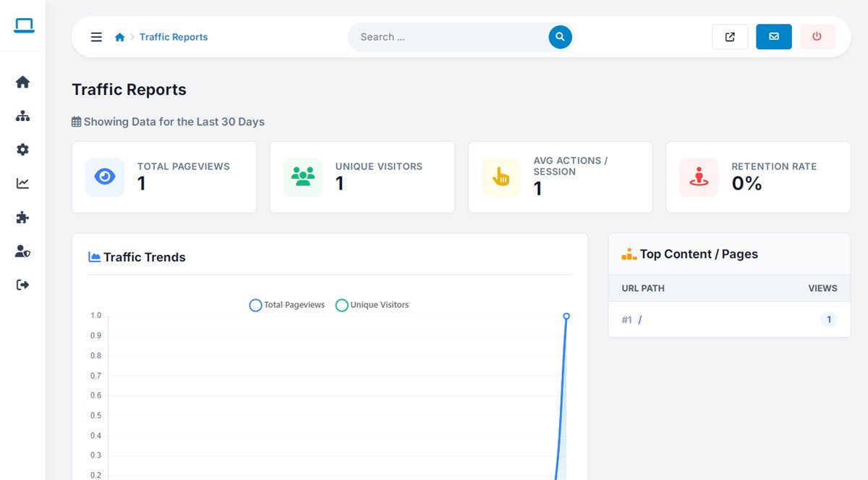Click the 0% retention value
This screenshot has height=480, width=868.
click(x=746, y=184)
